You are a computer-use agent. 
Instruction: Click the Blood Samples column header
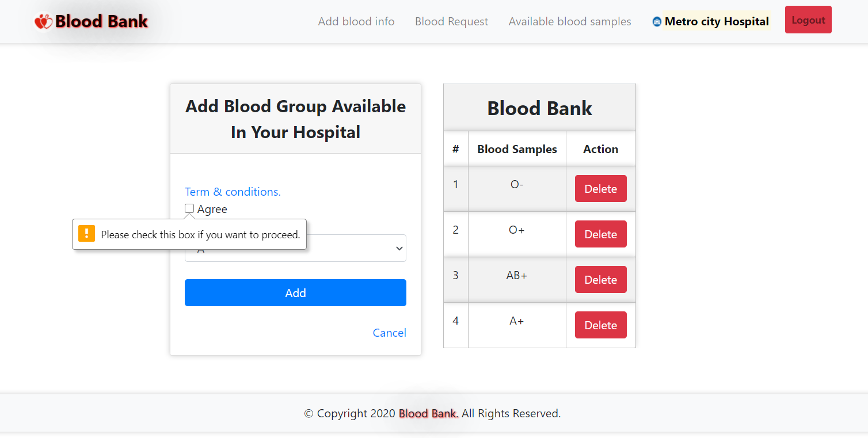(x=517, y=149)
